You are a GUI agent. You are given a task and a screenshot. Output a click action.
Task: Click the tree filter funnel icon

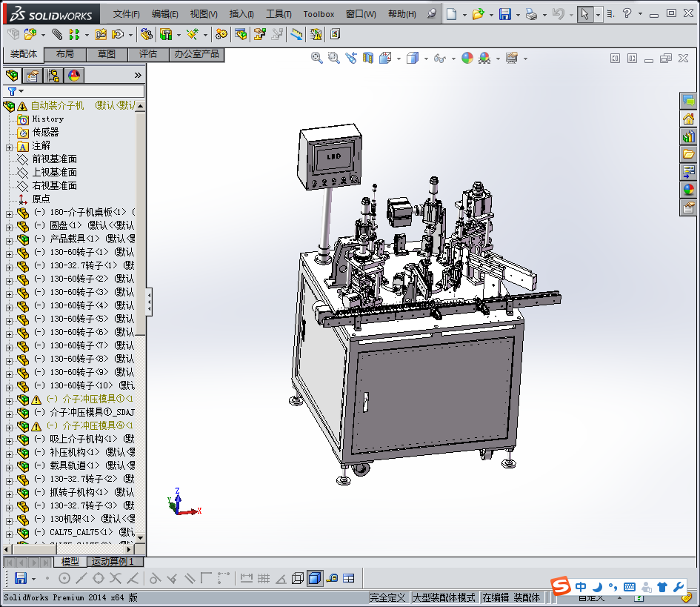(12, 91)
